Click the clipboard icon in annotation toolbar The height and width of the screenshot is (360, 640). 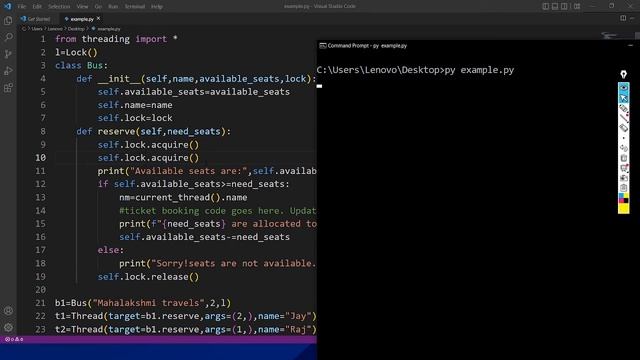pos(623,188)
